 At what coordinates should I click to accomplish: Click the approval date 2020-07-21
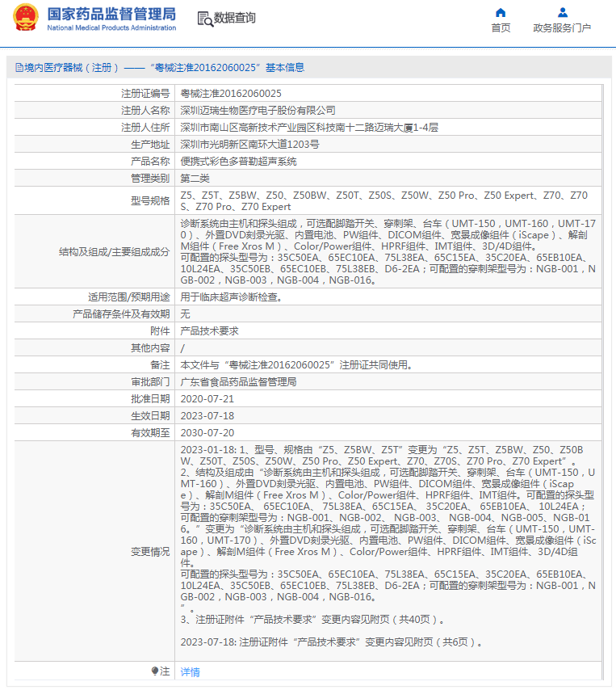(207, 398)
